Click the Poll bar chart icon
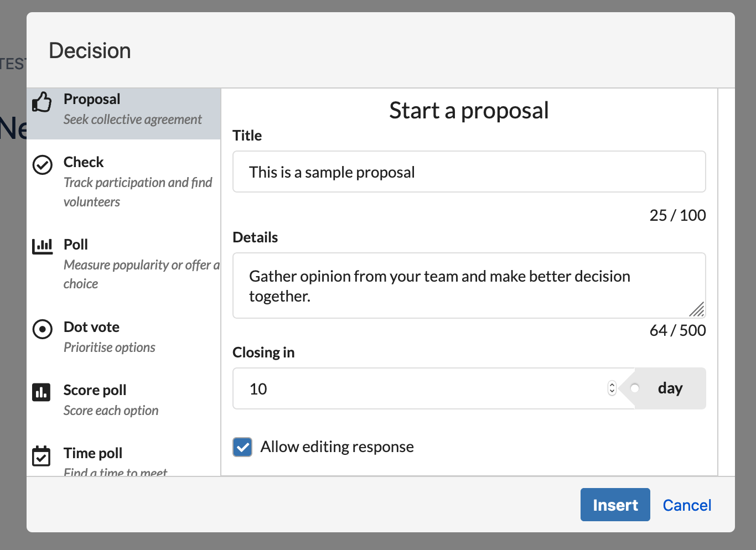Image resolution: width=756 pixels, height=550 pixels. coord(43,246)
